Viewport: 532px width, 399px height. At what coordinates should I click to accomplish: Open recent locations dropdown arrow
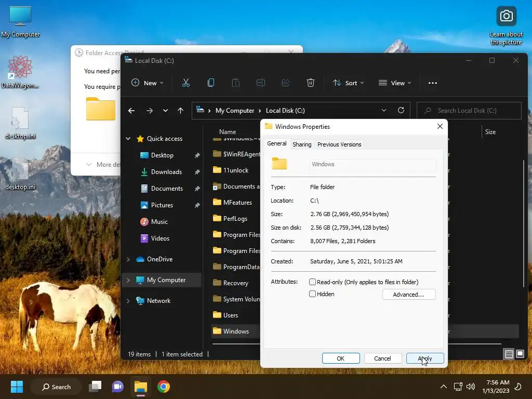[165, 111]
